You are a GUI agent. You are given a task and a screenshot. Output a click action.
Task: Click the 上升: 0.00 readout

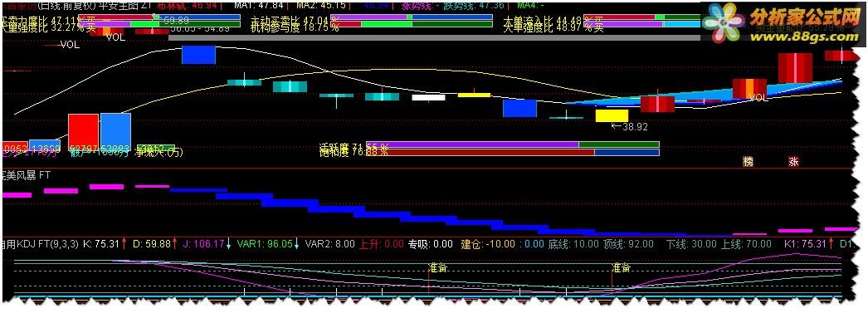(x=382, y=243)
